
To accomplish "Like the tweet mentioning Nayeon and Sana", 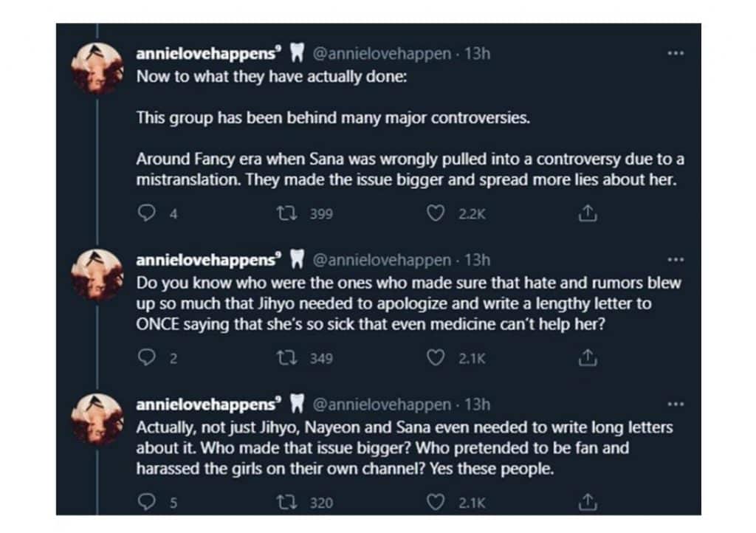I will [437, 503].
